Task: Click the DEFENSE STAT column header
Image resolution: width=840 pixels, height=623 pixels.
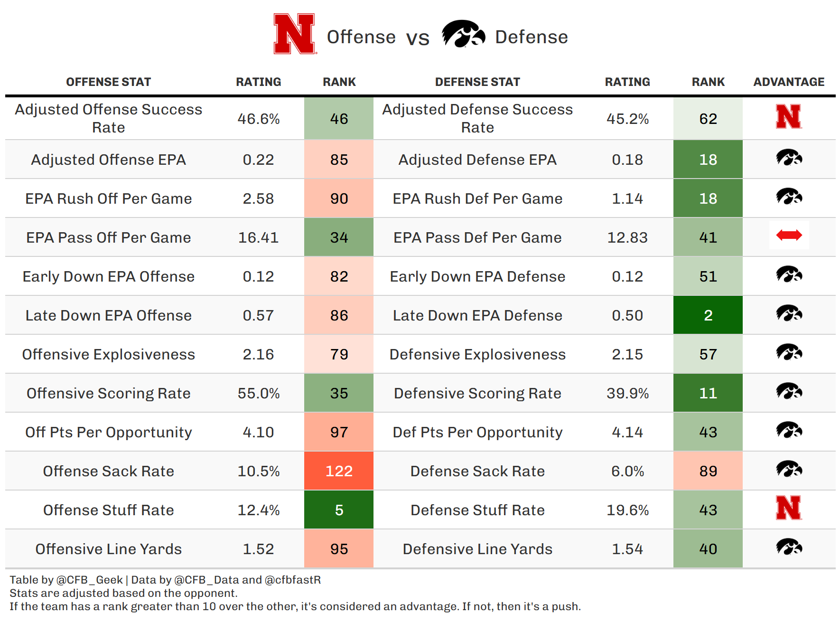Action: tap(477, 82)
